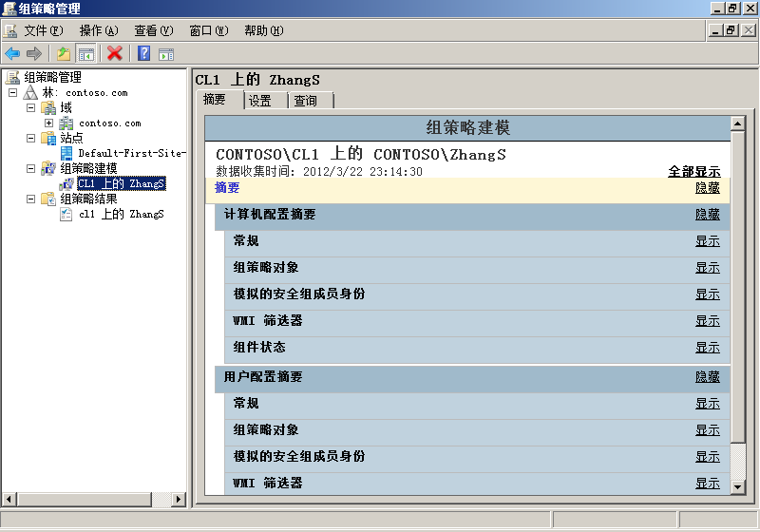This screenshot has height=532, width=760.
Task: Open the 查看(V) menu
Action: click(x=154, y=31)
